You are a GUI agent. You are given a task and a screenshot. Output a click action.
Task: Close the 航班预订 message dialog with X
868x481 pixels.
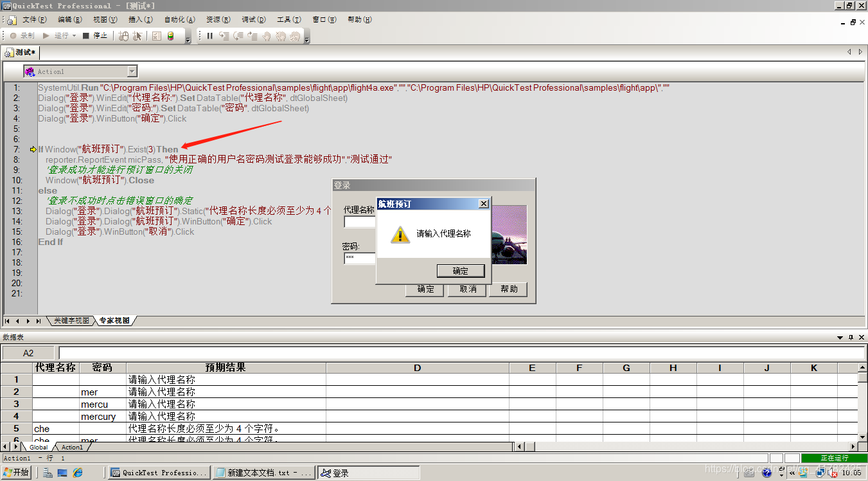click(x=484, y=204)
